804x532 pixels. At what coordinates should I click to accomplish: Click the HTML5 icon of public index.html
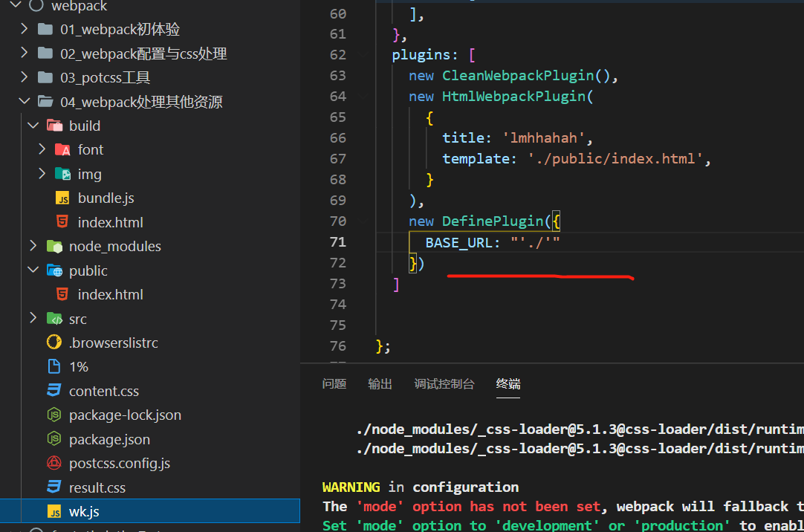(x=62, y=294)
